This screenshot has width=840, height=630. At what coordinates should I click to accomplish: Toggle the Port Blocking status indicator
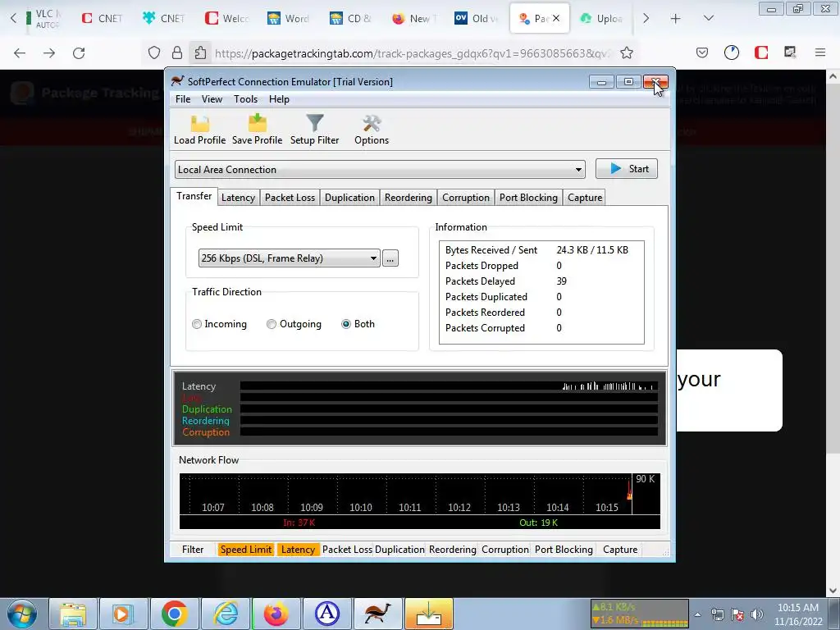pyautogui.click(x=564, y=550)
